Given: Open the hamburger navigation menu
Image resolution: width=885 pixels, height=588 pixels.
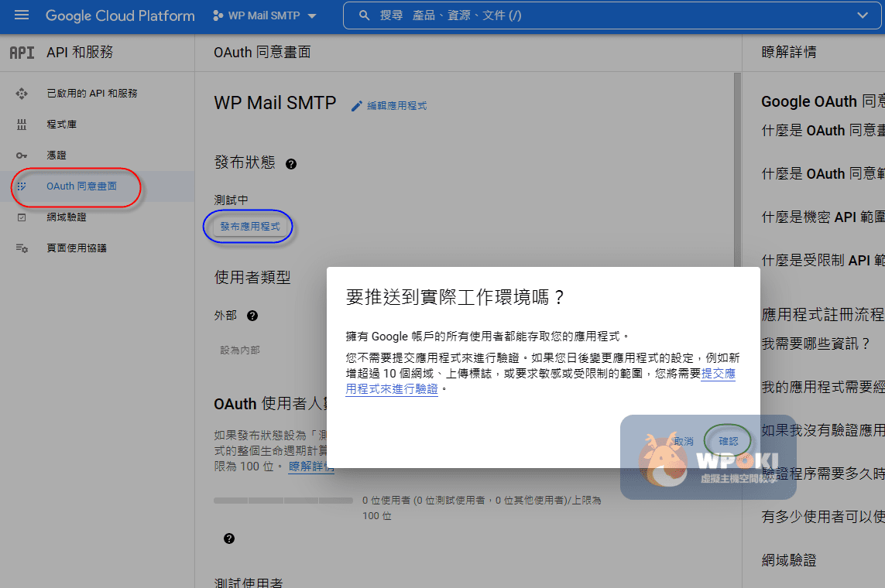Looking at the screenshot, I should click(x=22, y=15).
